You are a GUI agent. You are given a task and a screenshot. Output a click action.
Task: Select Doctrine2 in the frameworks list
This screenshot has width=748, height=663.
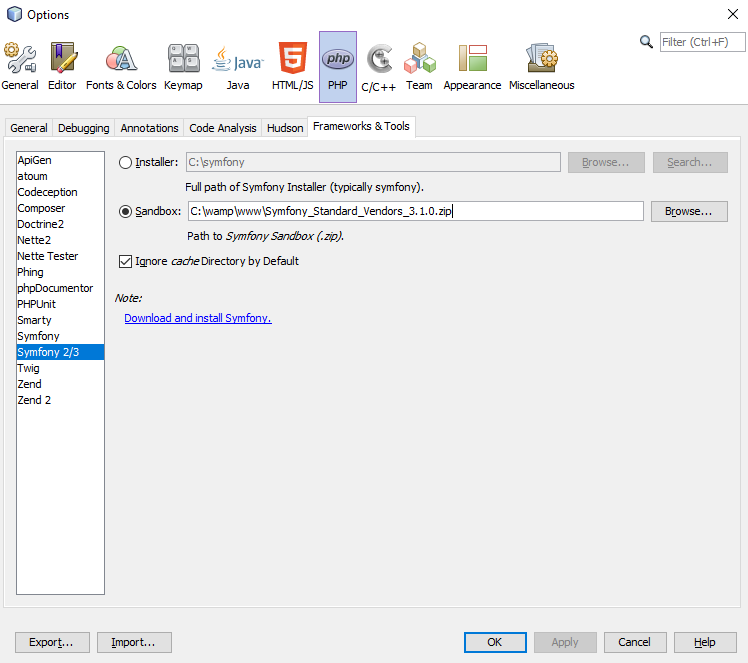pos(60,224)
